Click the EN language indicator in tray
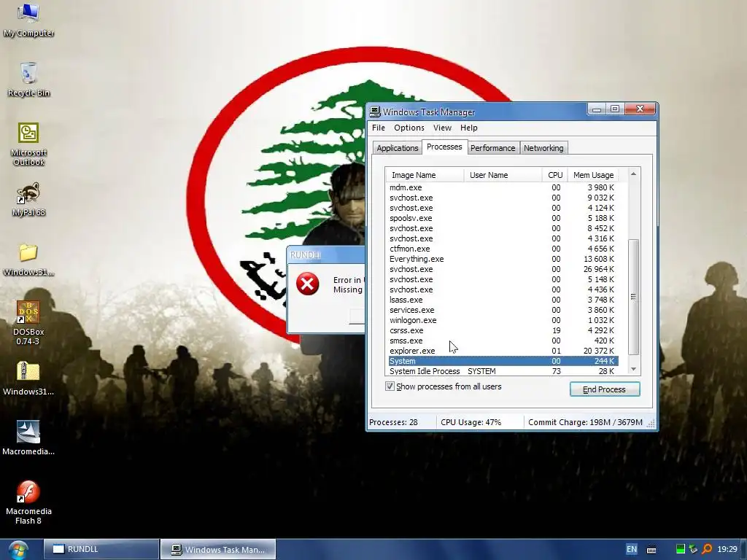The width and height of the screenshot is (747, 560). (x=631, y=549)
